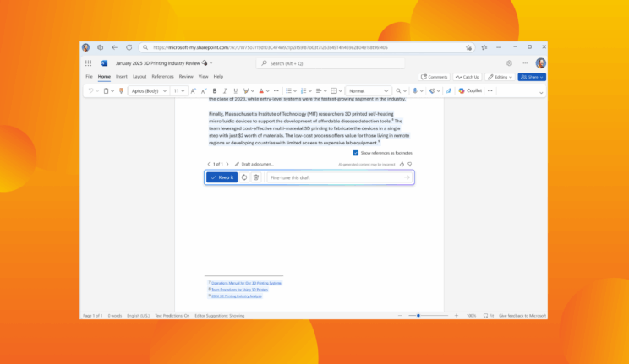This screenshot has height=364, width=629.
Task: Apply red font color
Action: click(261, 91)
